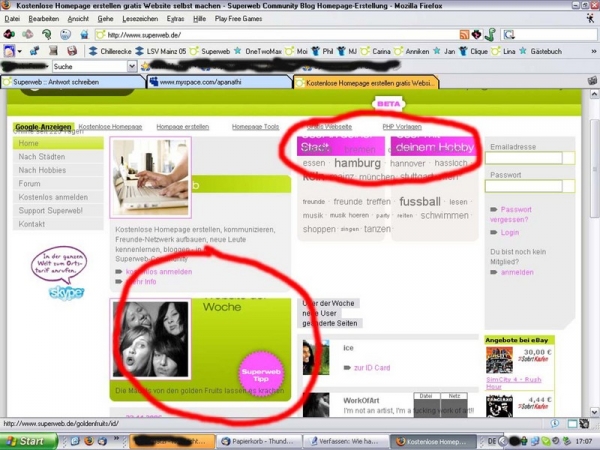
Task: Click in the Emailadresse input field
Action: 523,158
